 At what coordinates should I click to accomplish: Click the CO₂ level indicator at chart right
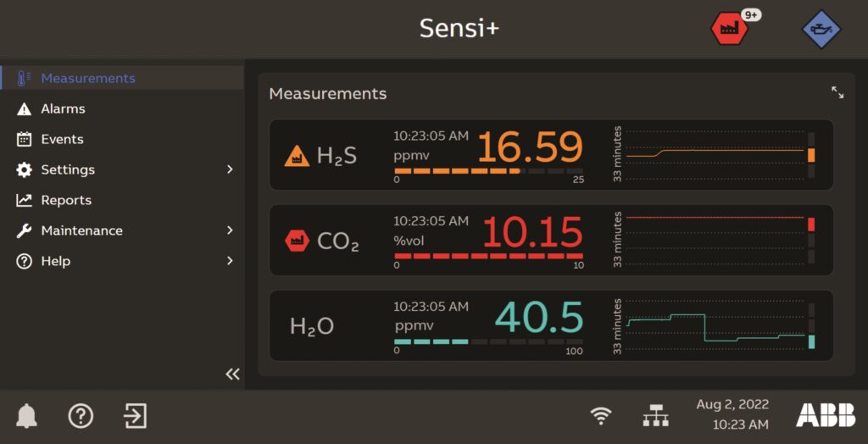[811, 241]
